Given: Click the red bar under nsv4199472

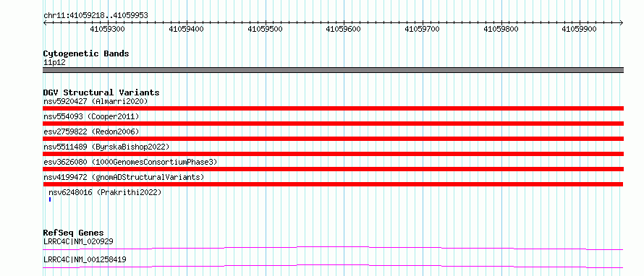Looking at the screenshot, I should (x=333, y=184).
